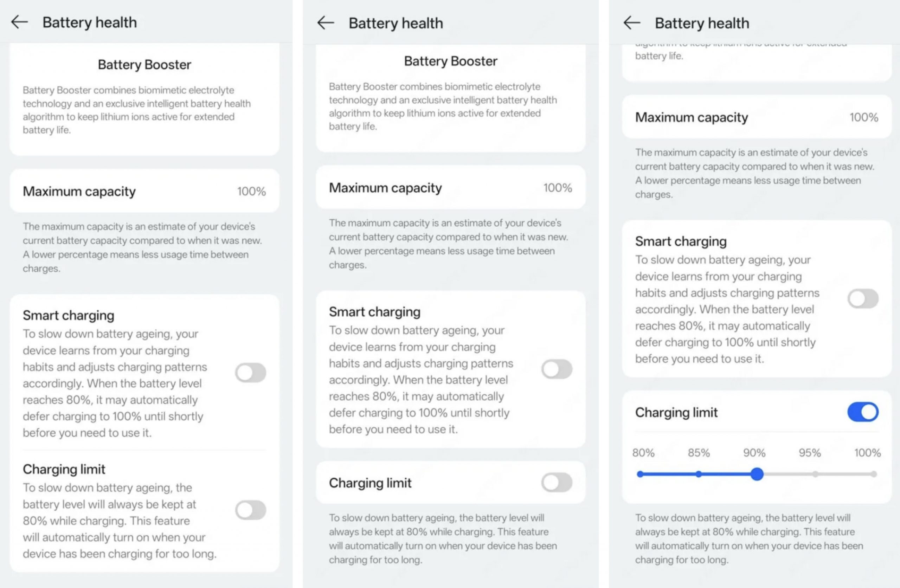Select the Battery Booster title in the second panel

point(450,61)
